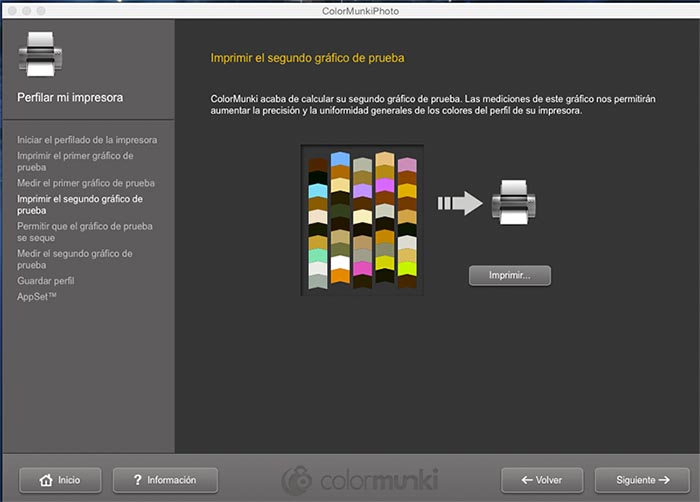Click the Imprimir... button
The image size is (700, 502).
(x=509, y=276)
